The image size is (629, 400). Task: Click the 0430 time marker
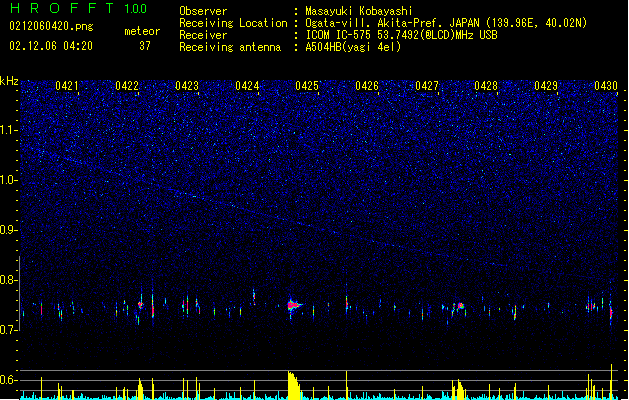(606, 86)
